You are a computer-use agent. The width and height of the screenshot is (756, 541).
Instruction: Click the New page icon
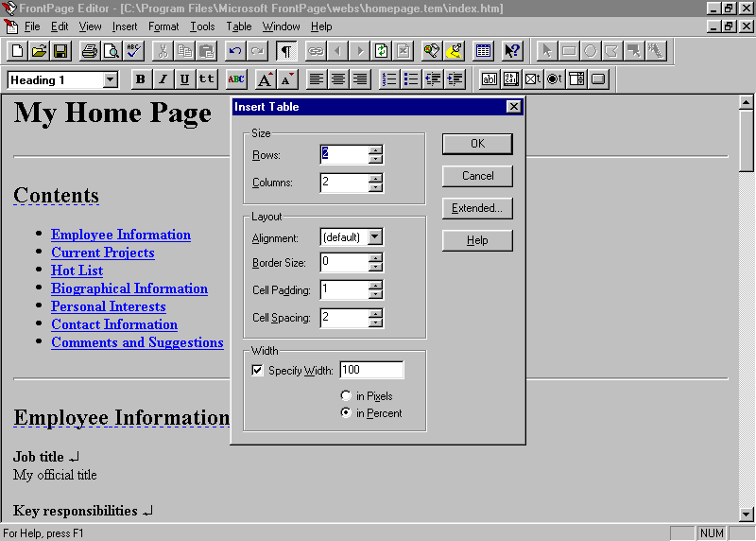click(x=17, y=51)
